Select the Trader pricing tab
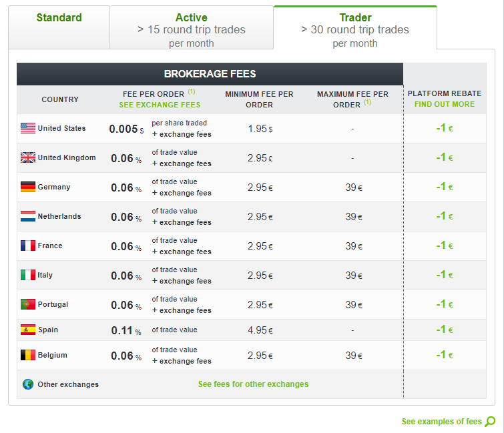 point(355,29)
